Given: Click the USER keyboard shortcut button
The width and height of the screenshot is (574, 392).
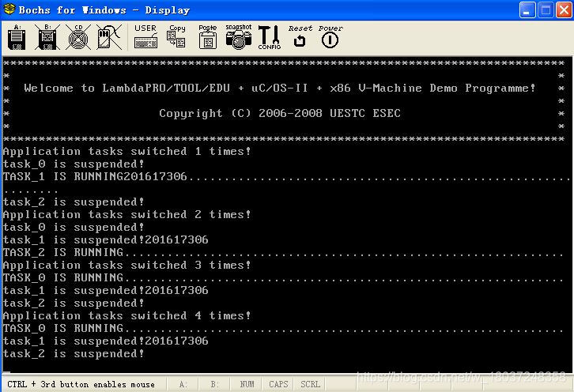Looking at the screenshot, I should (145, 36).
